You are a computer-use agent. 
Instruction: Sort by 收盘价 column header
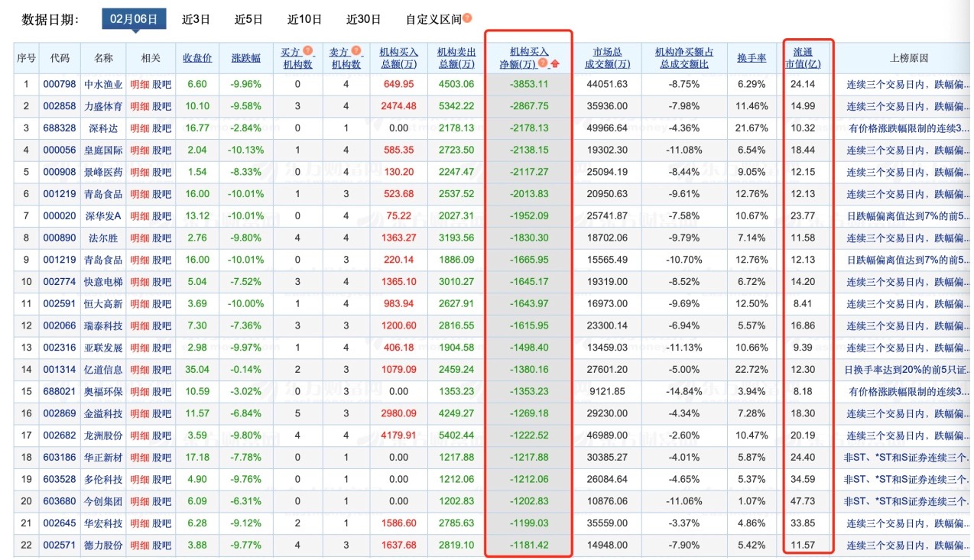pos(197,58)
